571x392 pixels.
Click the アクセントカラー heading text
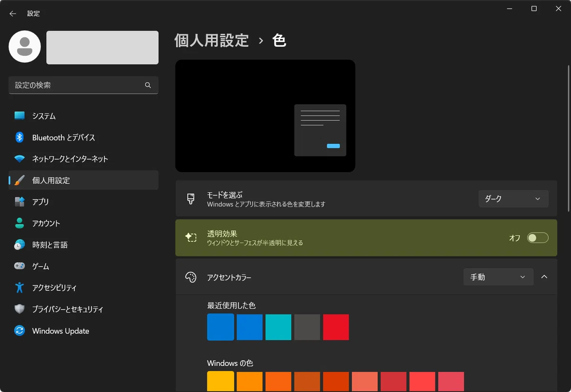pos(229,277)
